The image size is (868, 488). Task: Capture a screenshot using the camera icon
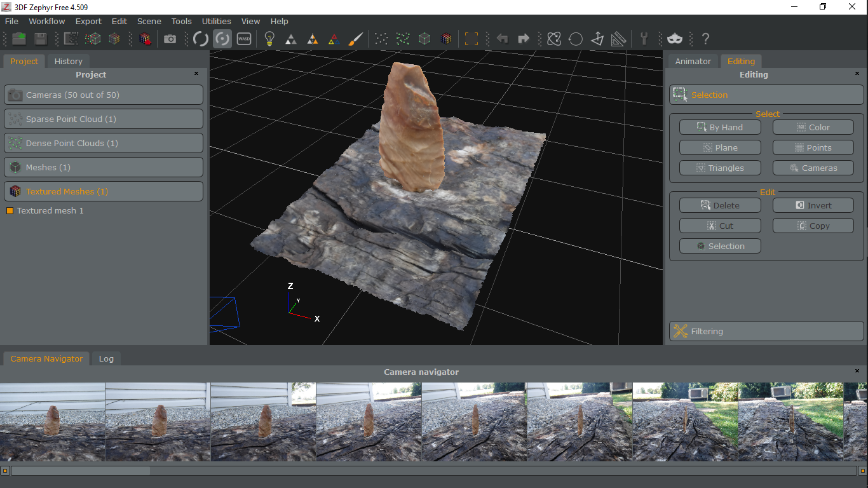(x=170, y=38)
